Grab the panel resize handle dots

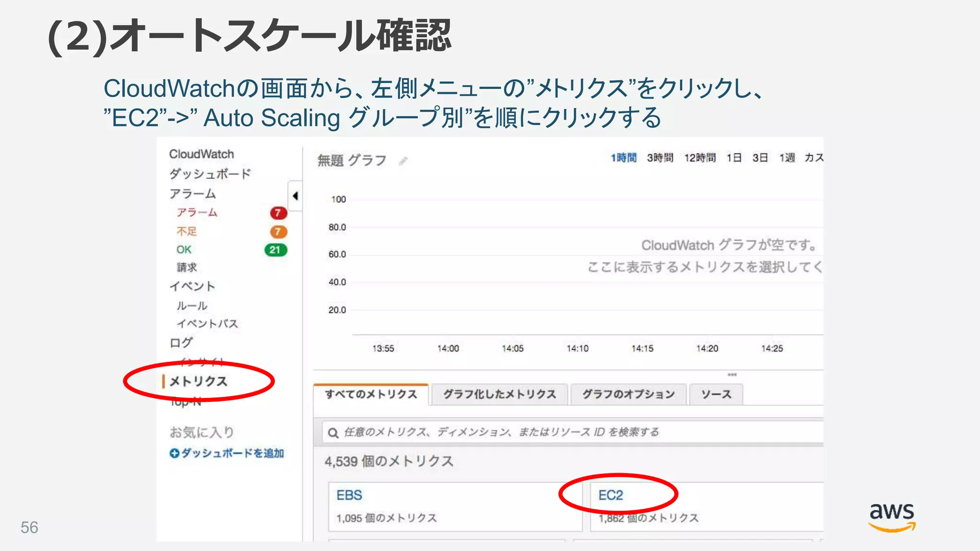pyautogui.click(x=732, y=375)
